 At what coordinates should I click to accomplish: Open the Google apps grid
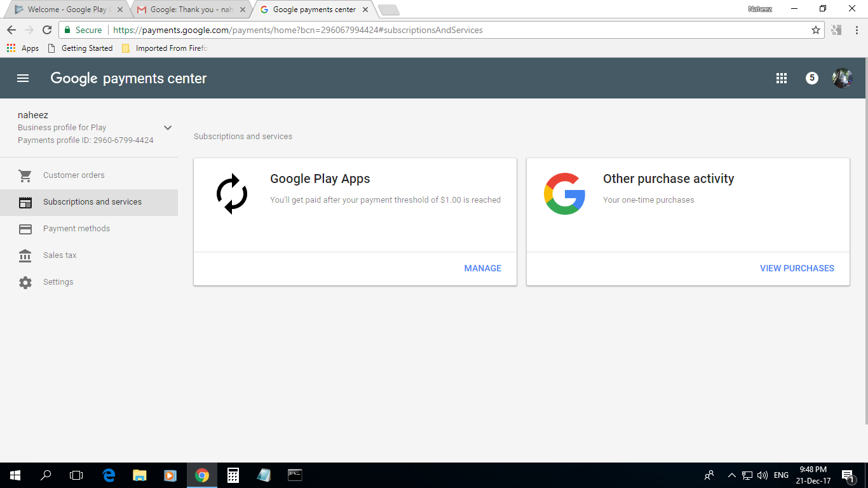coord(782,78)
